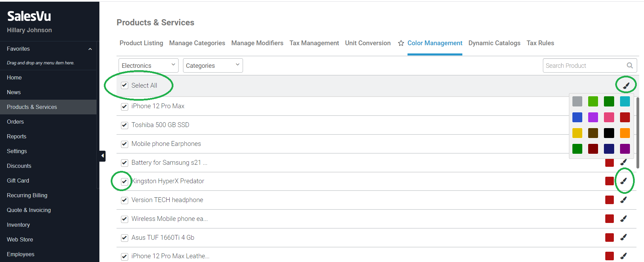Collapse the sidebar using the arrow handle
The width and height of the screenshot is (644, 262).
(102, 156)
